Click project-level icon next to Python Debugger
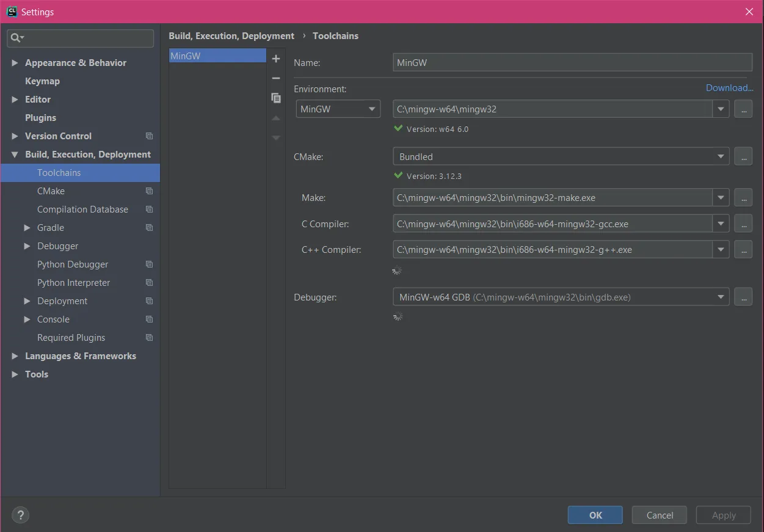This screenshot has height=532, width=764. coord(150,264)
